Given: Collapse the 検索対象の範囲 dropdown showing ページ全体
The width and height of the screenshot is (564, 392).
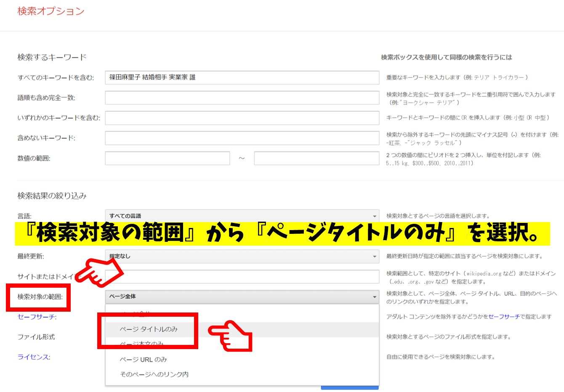Looking at the screenshot, I should point(242,297).
